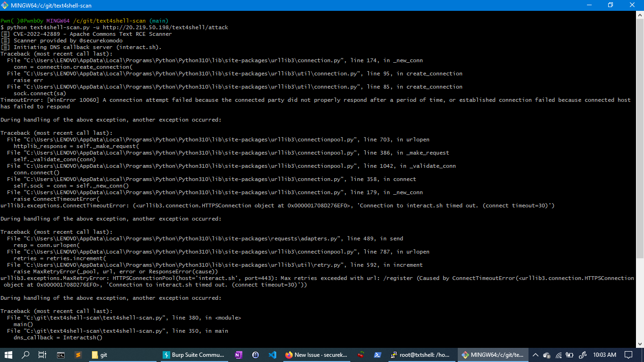
Task: Click the terminal vertical scrollbar thumb
Action: tap(640, 139)
